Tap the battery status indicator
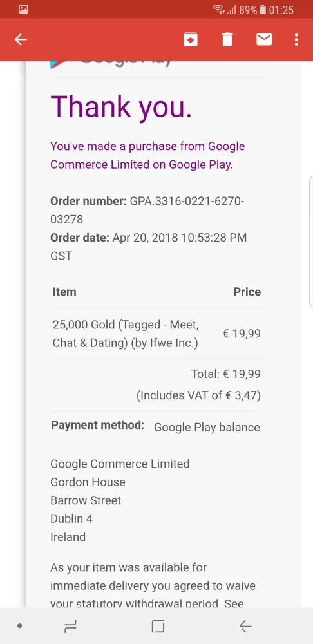The height and width of the screenshot is (644, 313). point(263,10)
